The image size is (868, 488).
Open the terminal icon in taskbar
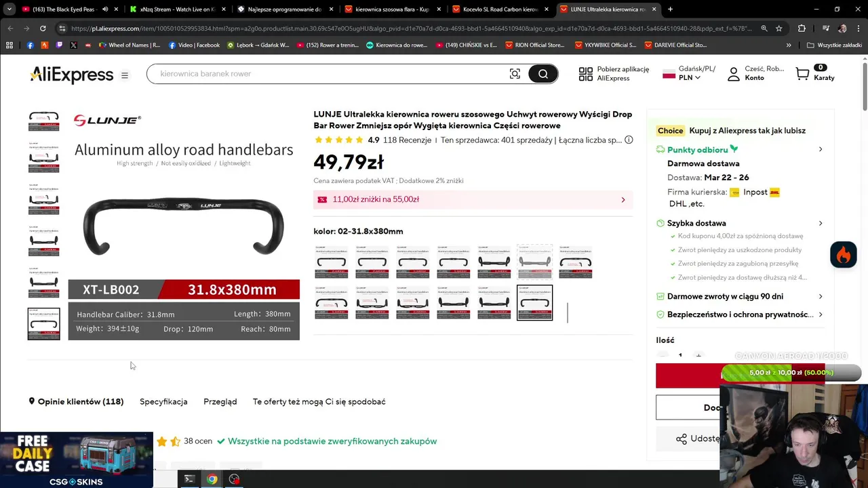click(x=189, y=479)
